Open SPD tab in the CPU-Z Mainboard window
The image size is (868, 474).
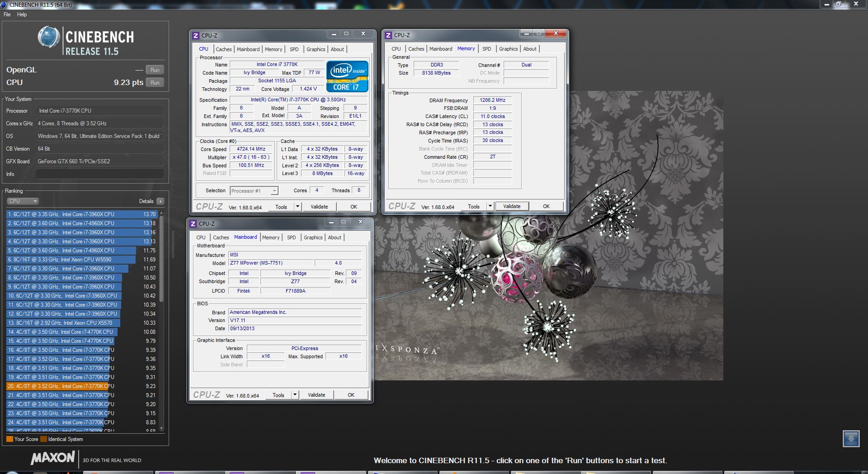tap(292, 237)
